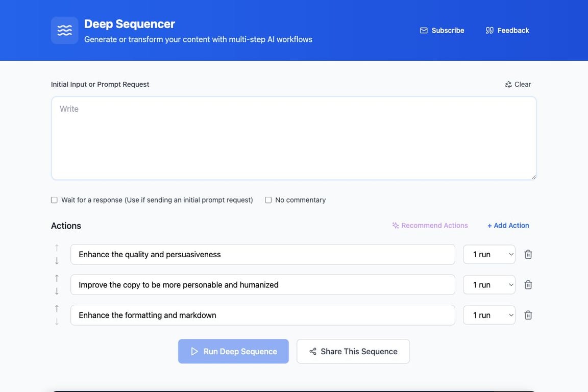Expand run count dropdown for 'Improve the copy' action

tap(489, 285)
